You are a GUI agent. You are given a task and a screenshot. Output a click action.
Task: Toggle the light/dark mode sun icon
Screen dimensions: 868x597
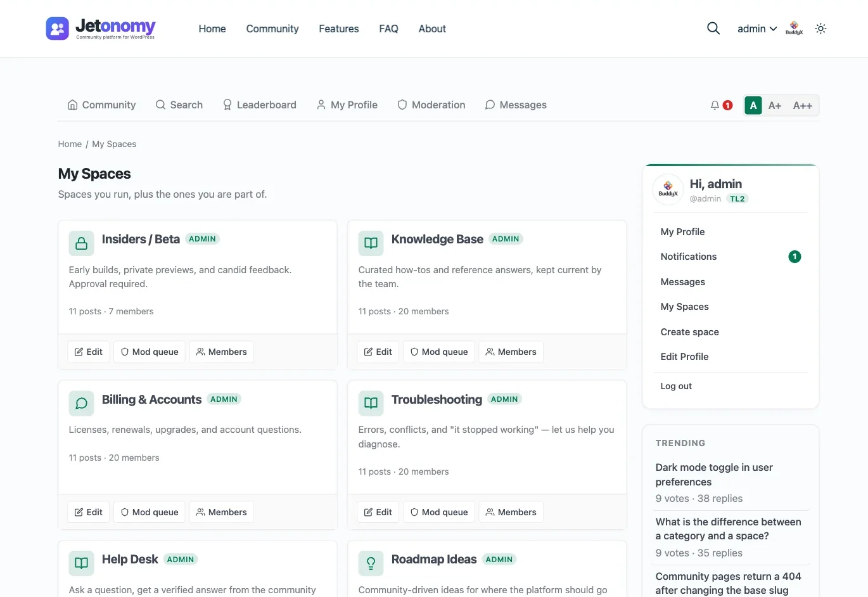click(820, 29)
